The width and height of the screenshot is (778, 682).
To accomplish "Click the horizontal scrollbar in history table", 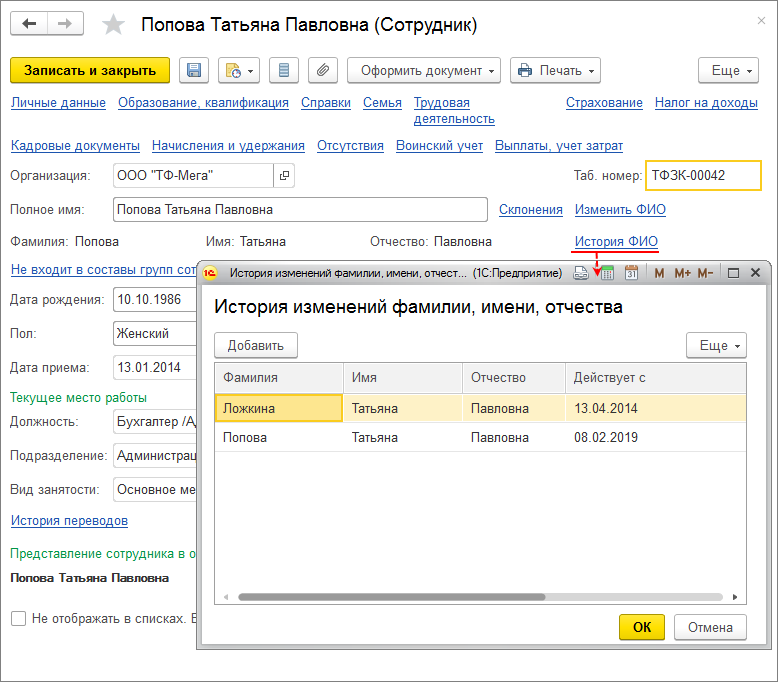I will [392, 597].
